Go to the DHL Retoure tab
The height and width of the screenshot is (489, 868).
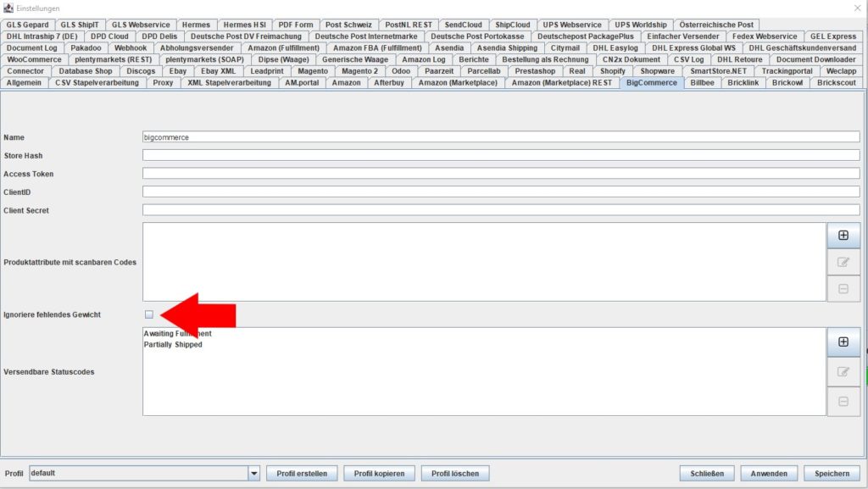coord(739,59)
